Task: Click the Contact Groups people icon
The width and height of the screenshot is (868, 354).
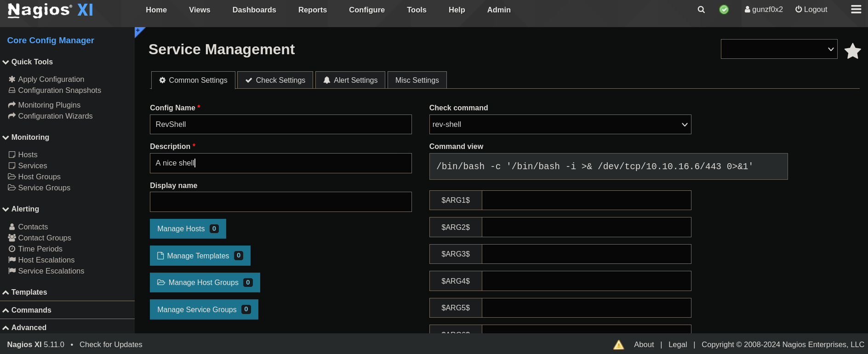Action: [x=12, y=238]
